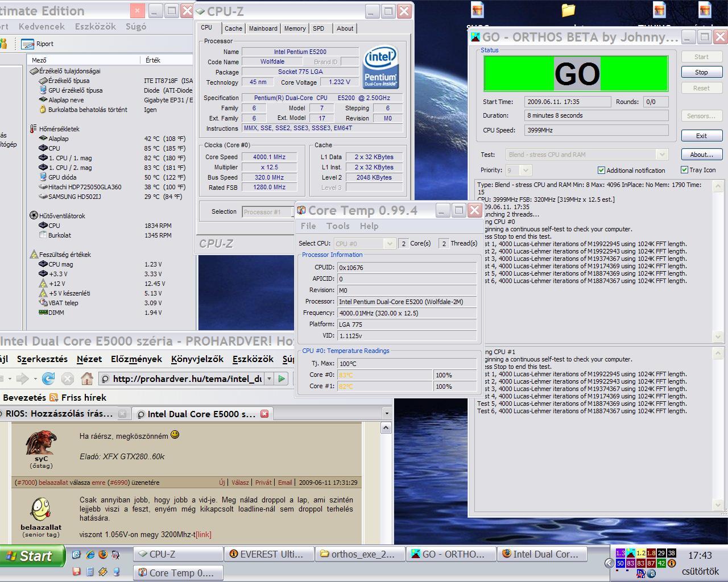Select the SAMSUNG HD502IJ temperature row
The width and height of the screenshot is (728, 582).
point(111,197)
